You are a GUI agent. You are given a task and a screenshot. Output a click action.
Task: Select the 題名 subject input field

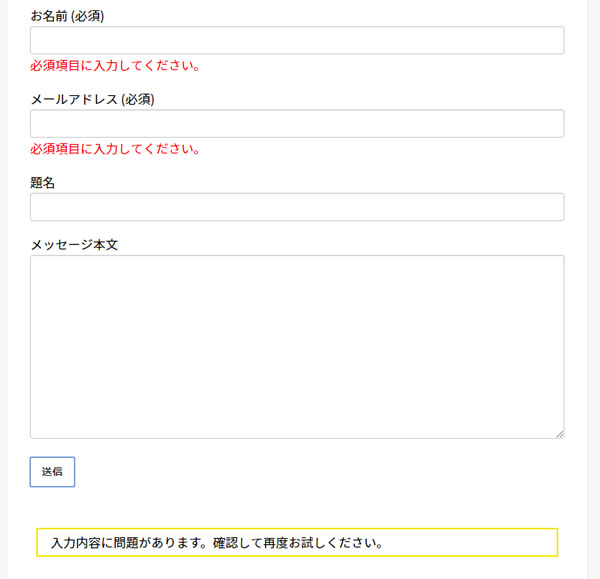pyautogui.click(x=297, y=207)
